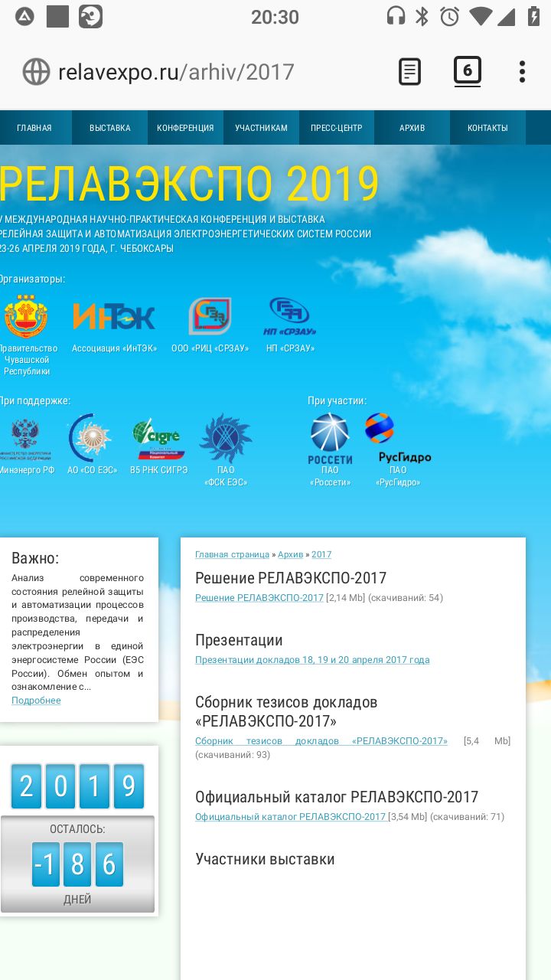Download Официальный каталог РЕЛАВЭКСПО-2017 link
551x980 pixels.
click(x=291, y=817)
